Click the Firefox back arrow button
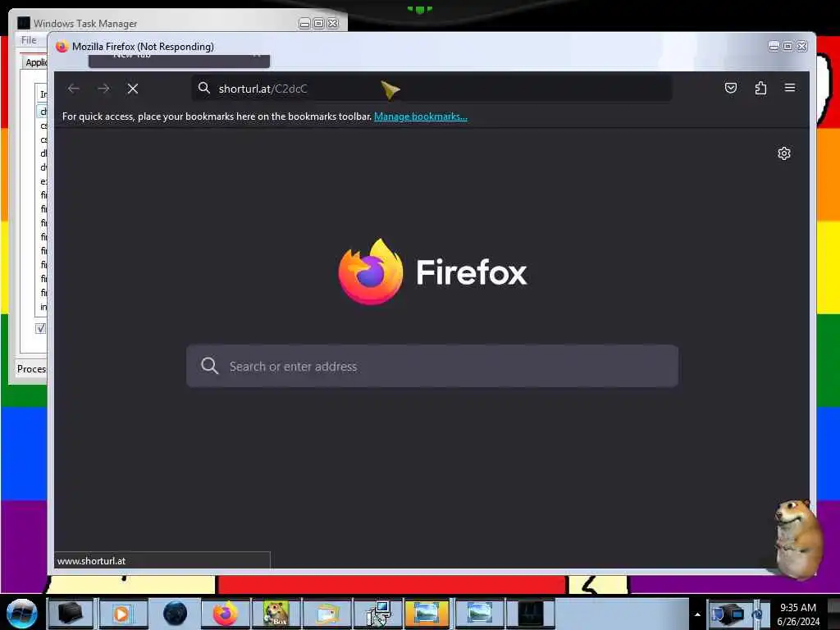Viewport: 840px width, 630px height. (x=74, y=89)
